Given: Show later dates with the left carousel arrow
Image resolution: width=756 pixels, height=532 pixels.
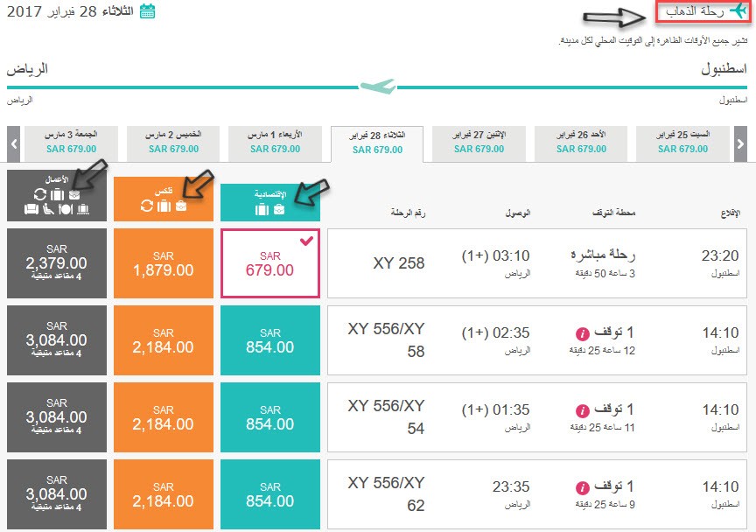Looking at the screenshot, I should click(13, 143).
